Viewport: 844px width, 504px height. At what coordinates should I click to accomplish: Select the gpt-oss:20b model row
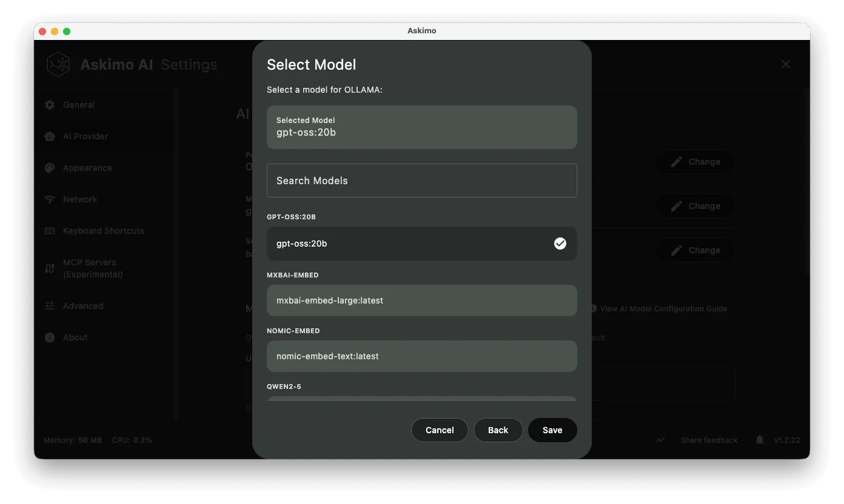pyautogui.click(x=421, y=244)
